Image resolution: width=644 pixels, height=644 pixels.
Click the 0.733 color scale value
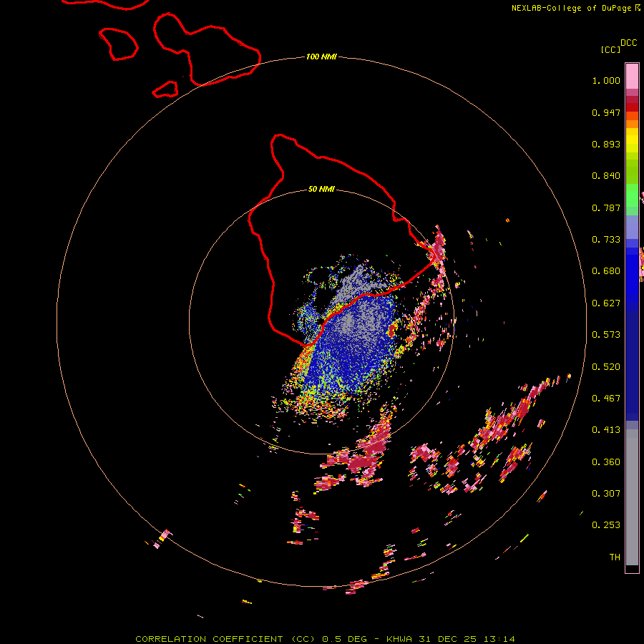606,240
